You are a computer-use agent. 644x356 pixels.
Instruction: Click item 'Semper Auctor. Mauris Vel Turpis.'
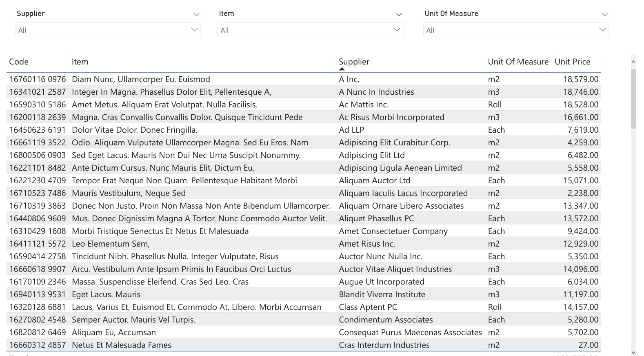point(133,320)
